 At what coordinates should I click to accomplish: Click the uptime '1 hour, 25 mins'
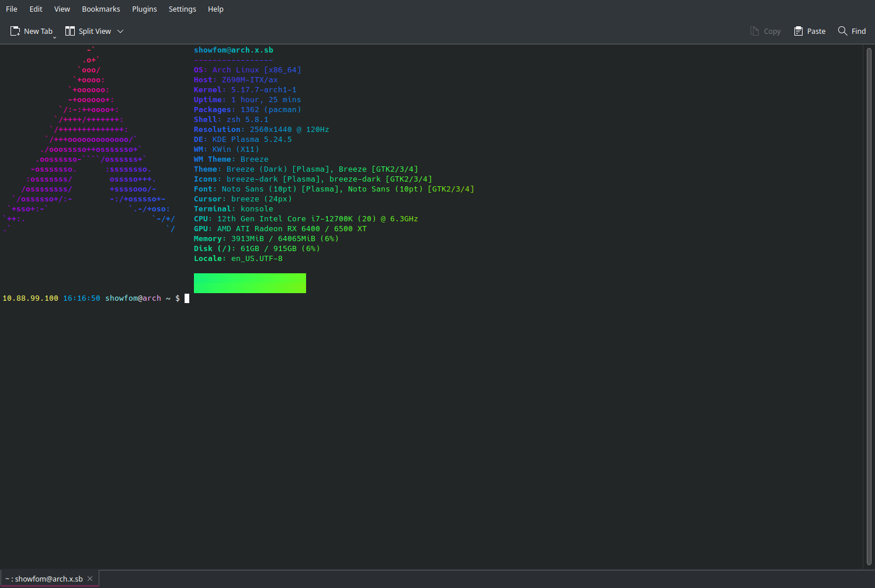click(x=266, y=100)
